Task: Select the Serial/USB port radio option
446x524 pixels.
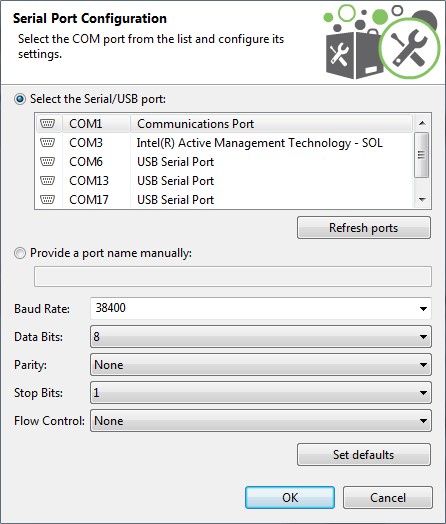Action: pyautogui.click(x=20, y=99)
